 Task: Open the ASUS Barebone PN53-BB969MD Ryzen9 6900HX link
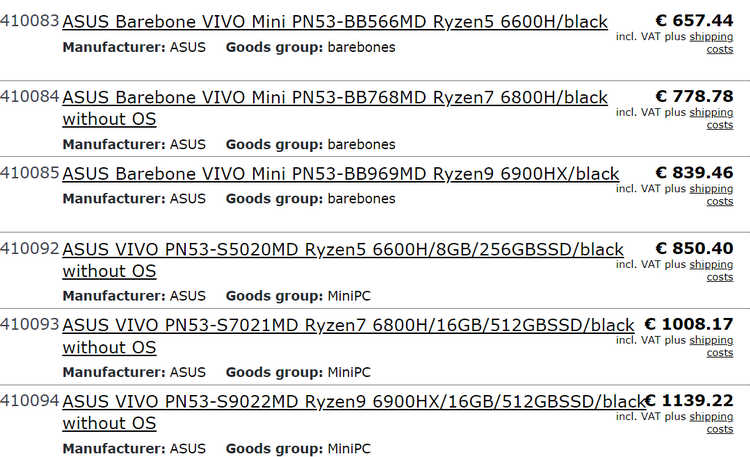click(340, 174)
